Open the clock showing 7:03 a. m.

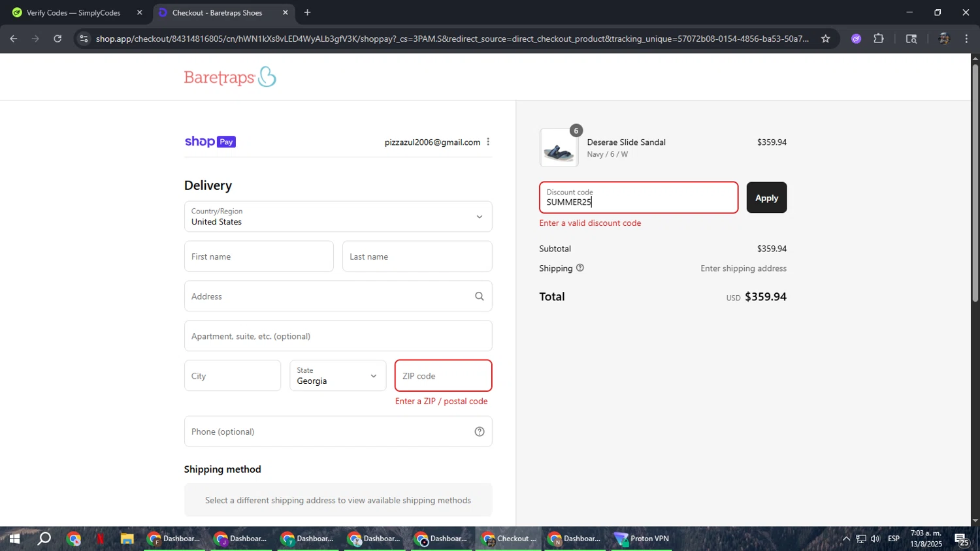926,539
